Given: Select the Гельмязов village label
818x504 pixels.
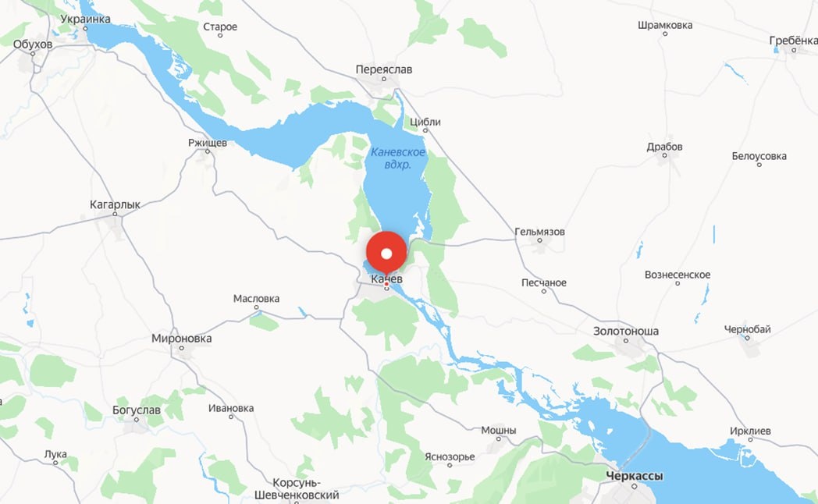Looking at the screenshot, I should pyautogui.click(x=539, y=232).
